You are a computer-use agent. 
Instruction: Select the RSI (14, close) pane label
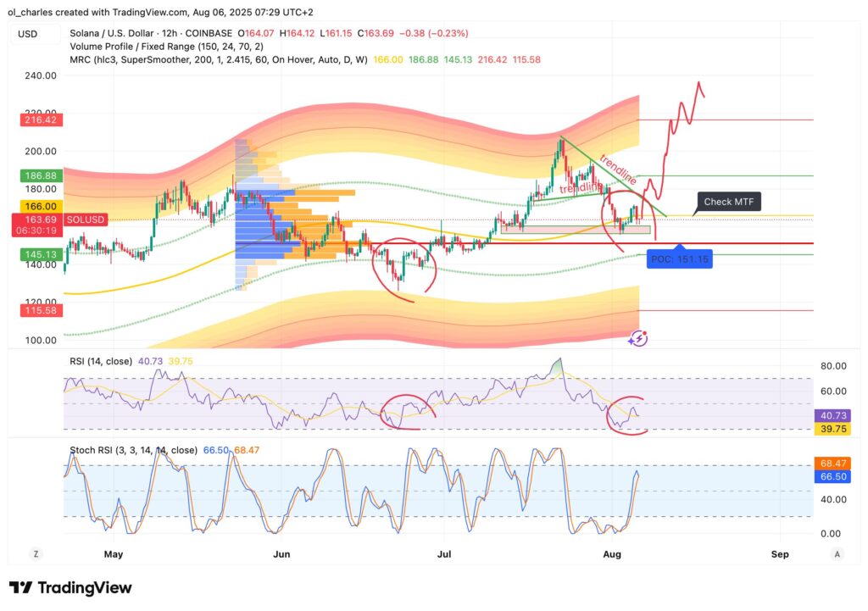tap(101, 360)
